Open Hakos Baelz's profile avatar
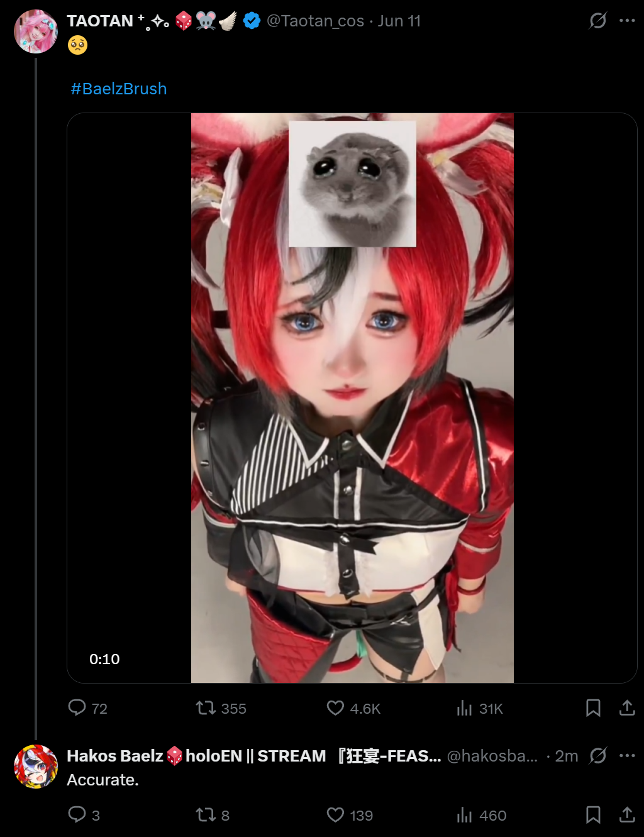Viewport: 644px width, 837px height. coord(36,767)
